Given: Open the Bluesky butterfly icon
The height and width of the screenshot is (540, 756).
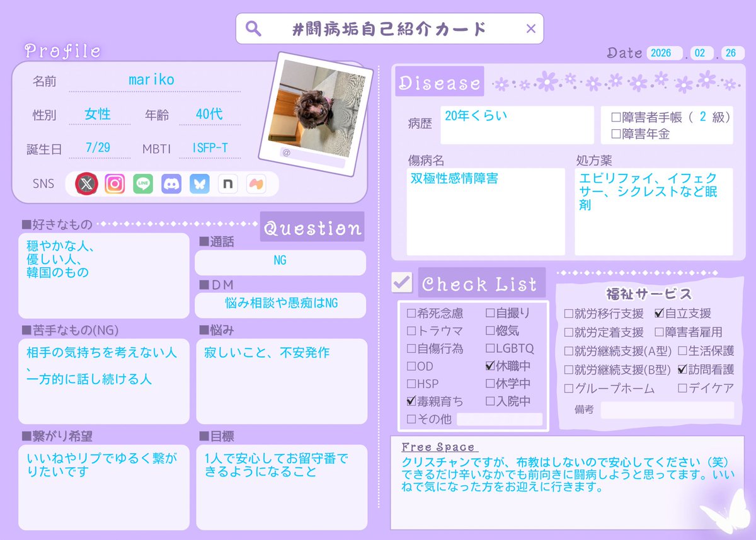Looking at the screenshot, I should tap(199, 183).
